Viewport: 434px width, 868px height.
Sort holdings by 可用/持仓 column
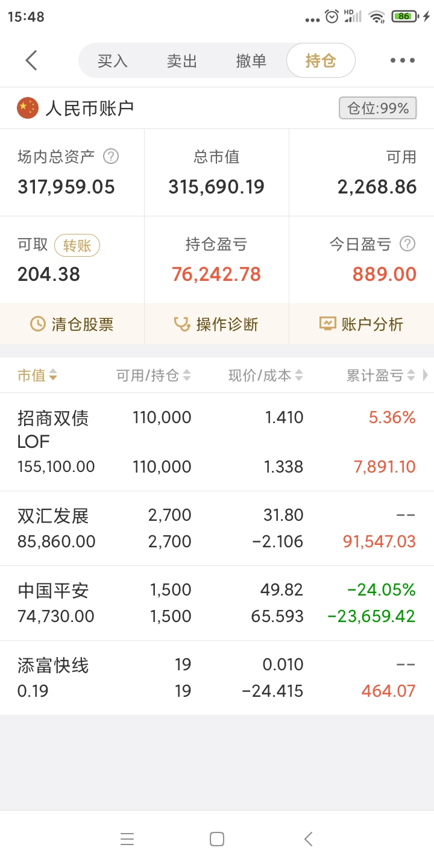[x=153, y=376]
